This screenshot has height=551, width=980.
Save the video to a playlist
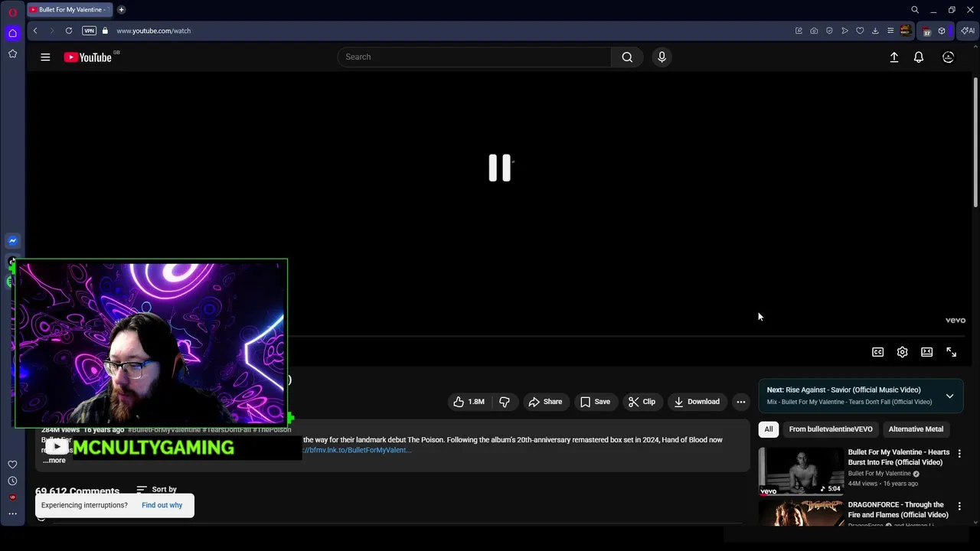[596, 402]
